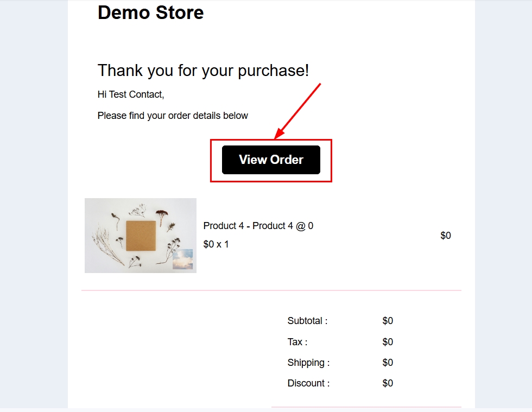Click the Subtotal amount value

click(x=388, y=321)
